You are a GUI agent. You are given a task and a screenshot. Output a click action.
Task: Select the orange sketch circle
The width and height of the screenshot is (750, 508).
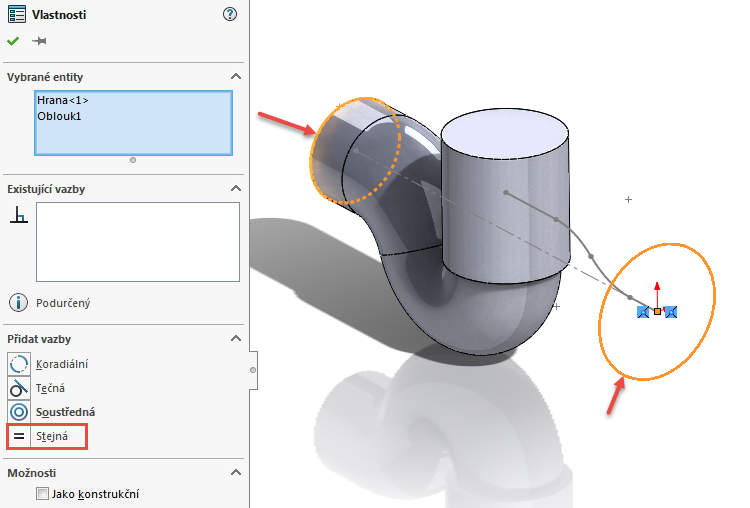tap(600, 316)
